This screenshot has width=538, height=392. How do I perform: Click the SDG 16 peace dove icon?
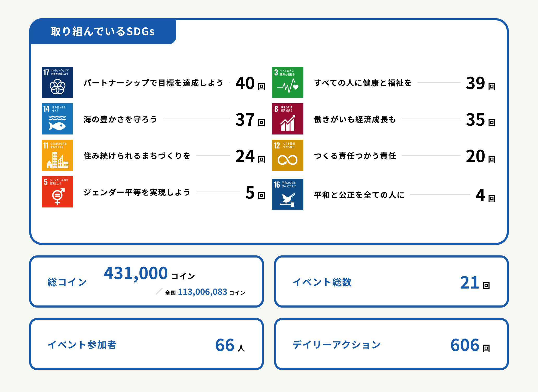(x=288, y=194)
